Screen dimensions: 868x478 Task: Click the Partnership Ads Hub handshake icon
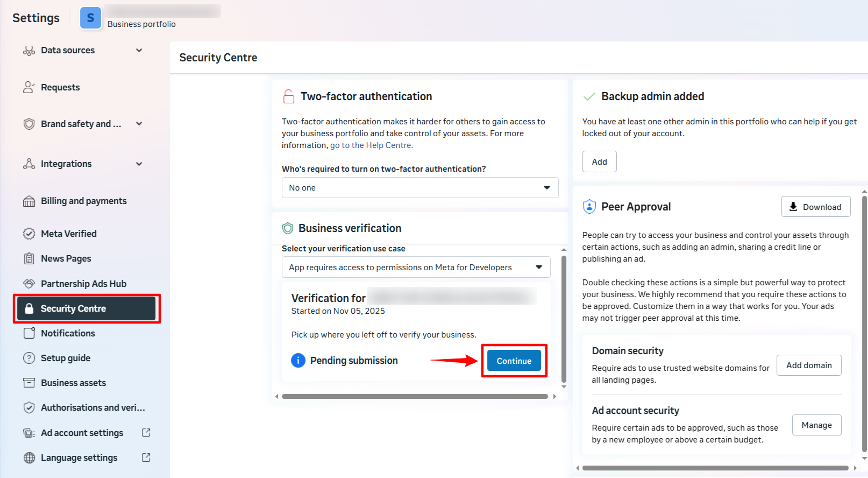coord(29,284)
